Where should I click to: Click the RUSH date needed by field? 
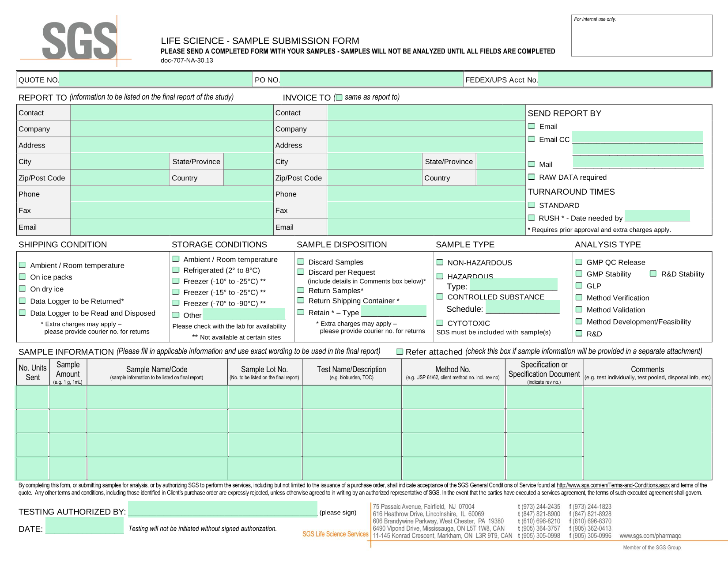[x=657, y=215]
